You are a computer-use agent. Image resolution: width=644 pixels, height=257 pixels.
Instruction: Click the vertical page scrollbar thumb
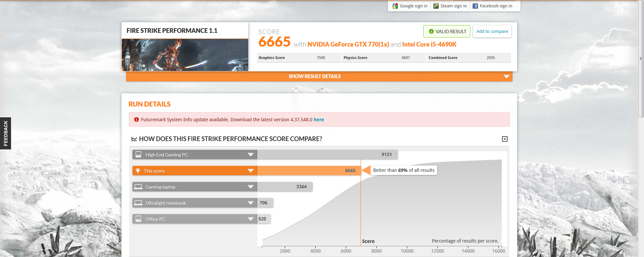[x=641, y=59]
